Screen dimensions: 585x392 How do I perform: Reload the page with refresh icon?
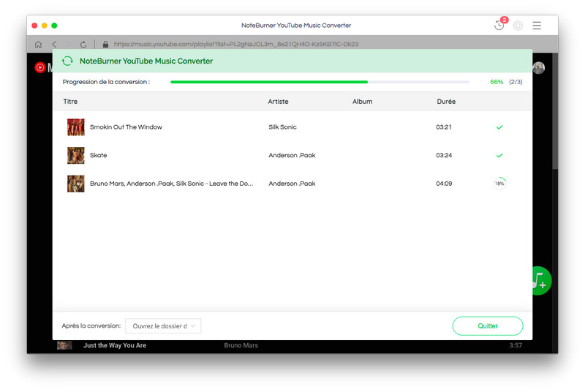83,45
